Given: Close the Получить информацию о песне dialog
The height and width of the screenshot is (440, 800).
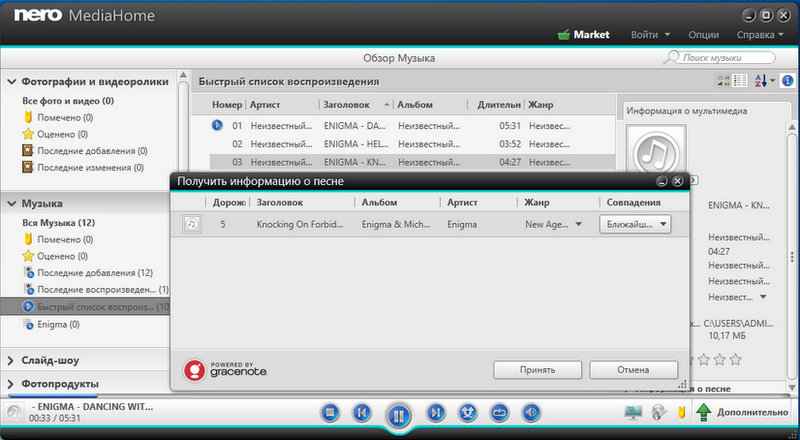Looking at the screenshot, I should 677,181.
